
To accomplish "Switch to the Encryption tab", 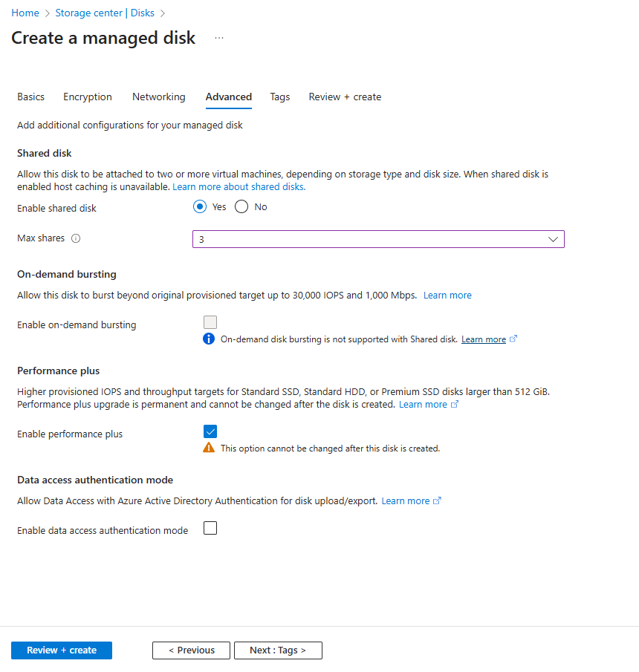I will click(87, 97).
